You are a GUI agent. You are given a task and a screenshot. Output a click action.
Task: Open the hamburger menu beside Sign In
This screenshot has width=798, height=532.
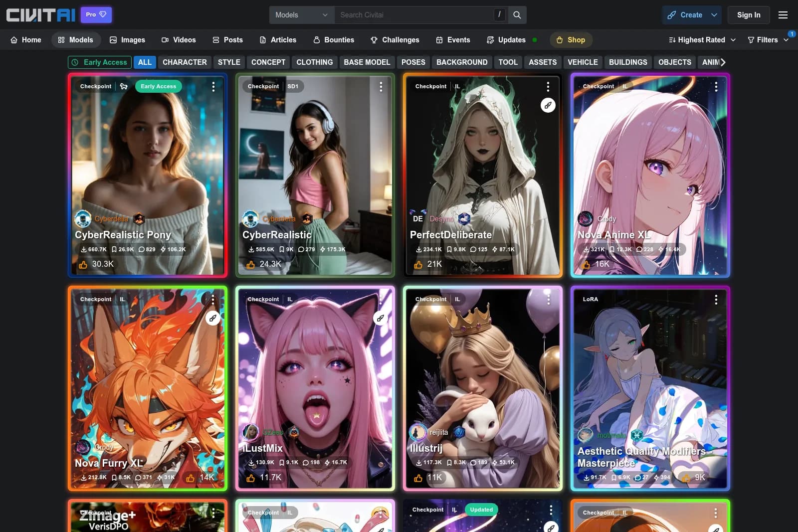[x=783, y=15]
